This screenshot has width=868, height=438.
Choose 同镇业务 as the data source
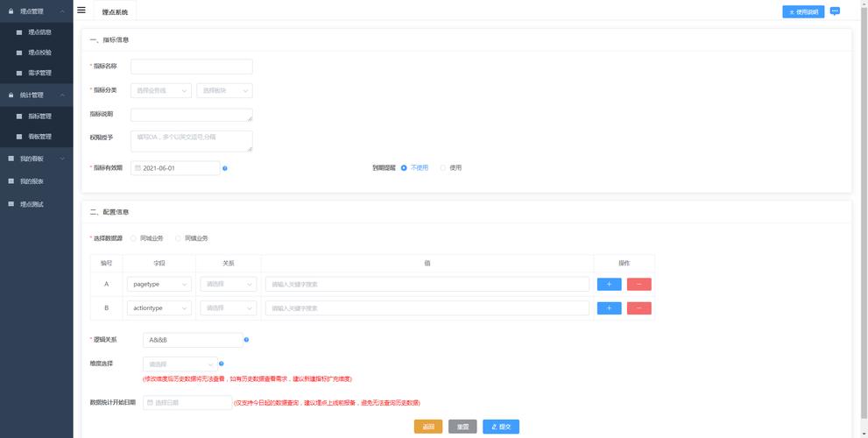click(179, 238)
